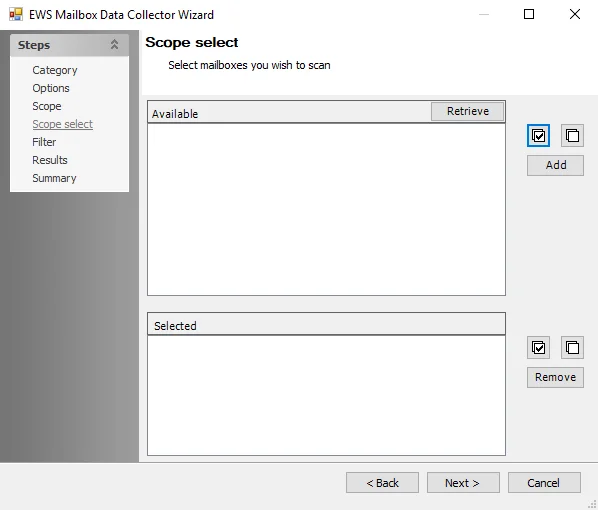Close the wizard window
This screenshot has width=598, height=510.
pos(575,14)
